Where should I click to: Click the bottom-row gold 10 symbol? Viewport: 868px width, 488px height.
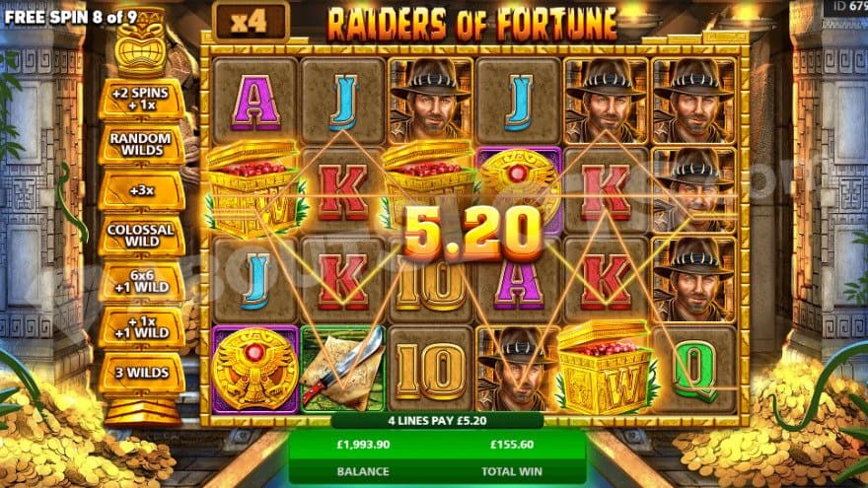[431, 370]
